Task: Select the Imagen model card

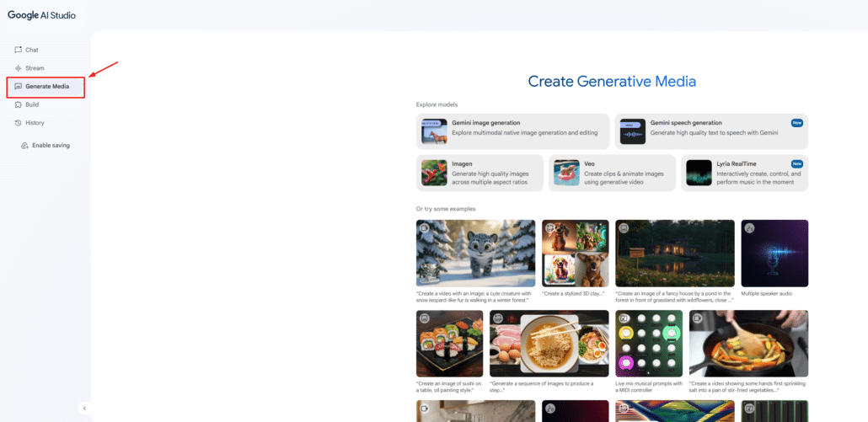Action: [480, 173]
